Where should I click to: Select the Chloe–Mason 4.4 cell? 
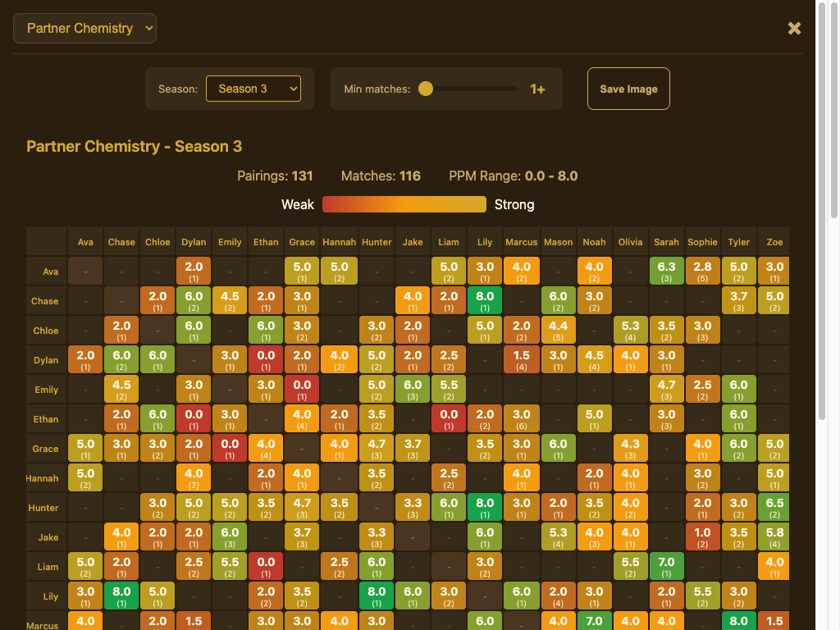558,331
